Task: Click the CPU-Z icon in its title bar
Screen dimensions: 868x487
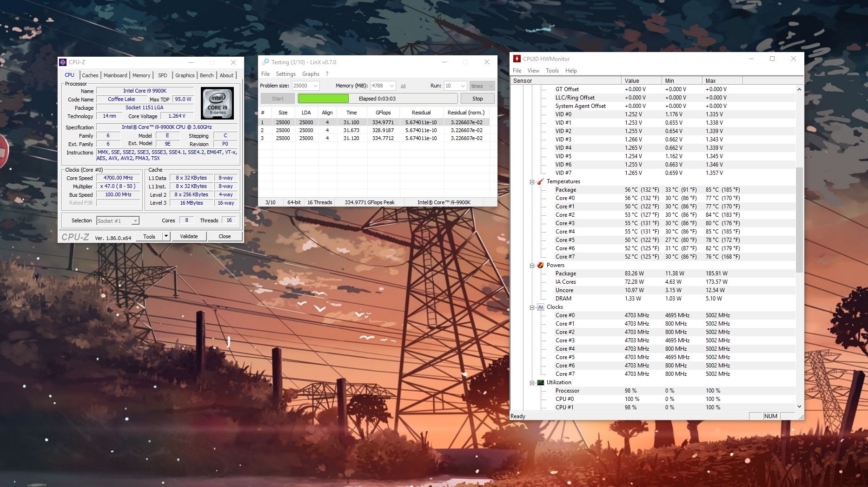Action: 63,62
